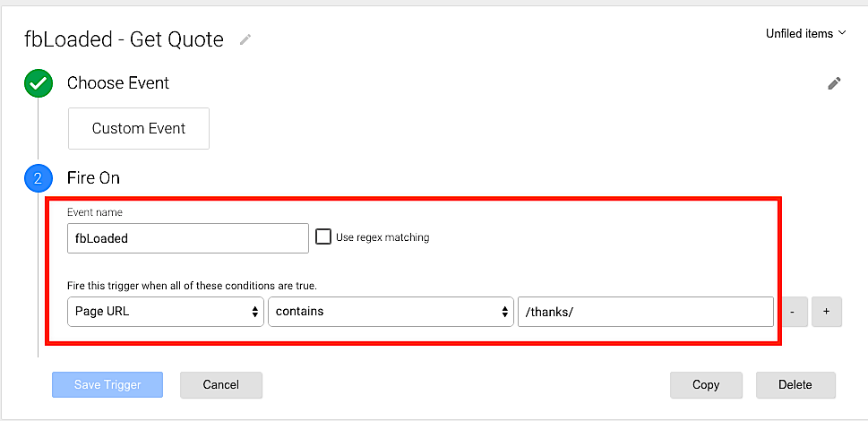Image resolution: width=868 pixels, height=421 pixels.
Task: Click the green checkmark step icon
Action: [x=38, y=84]
